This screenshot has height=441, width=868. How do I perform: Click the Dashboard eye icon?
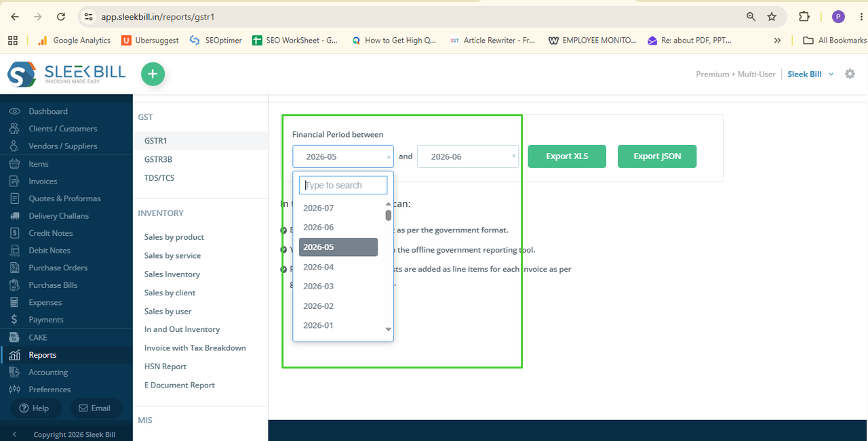14,111
